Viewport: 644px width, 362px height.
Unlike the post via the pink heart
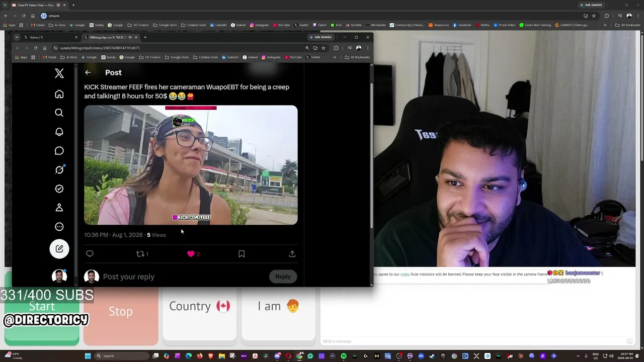191,254
